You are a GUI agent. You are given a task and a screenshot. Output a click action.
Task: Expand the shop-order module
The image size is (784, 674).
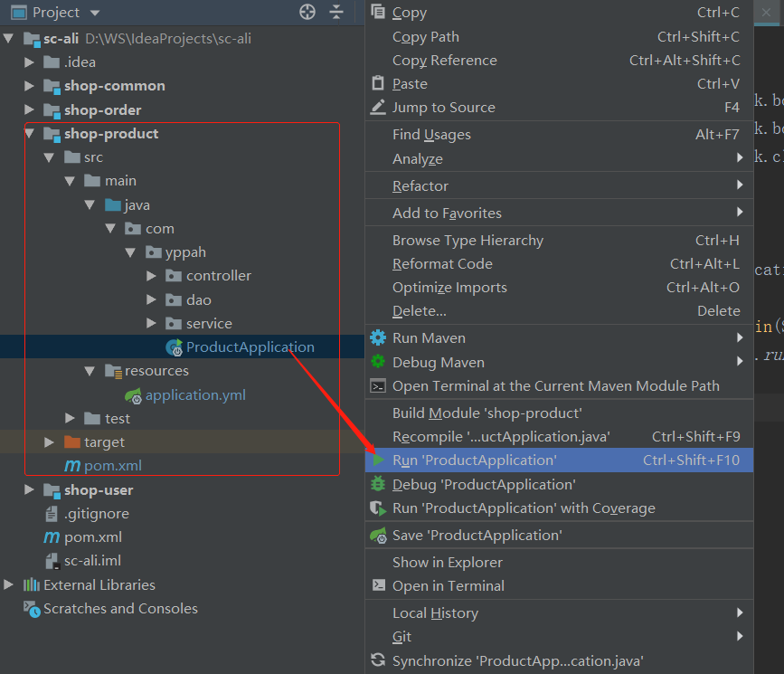click(x=29, y=109)
